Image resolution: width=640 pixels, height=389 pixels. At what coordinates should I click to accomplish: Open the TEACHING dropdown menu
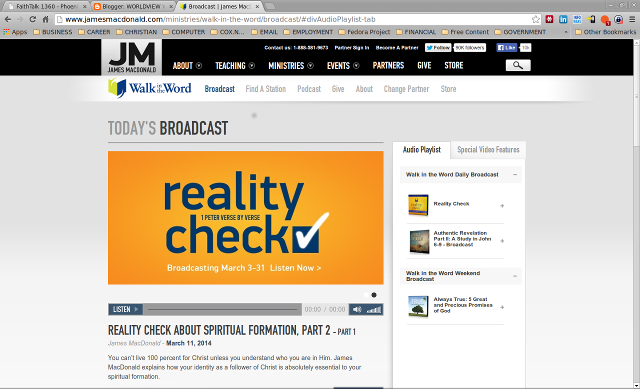pyautogui.click(x=235, y=65)
